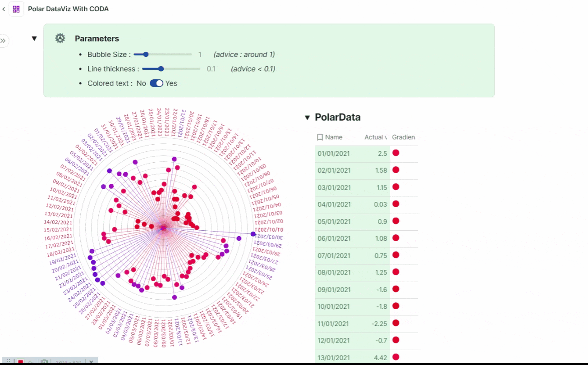This screenshot has height=365, width=588.
Task: Click the Gradient column header
Action: [x=403, y=137]
